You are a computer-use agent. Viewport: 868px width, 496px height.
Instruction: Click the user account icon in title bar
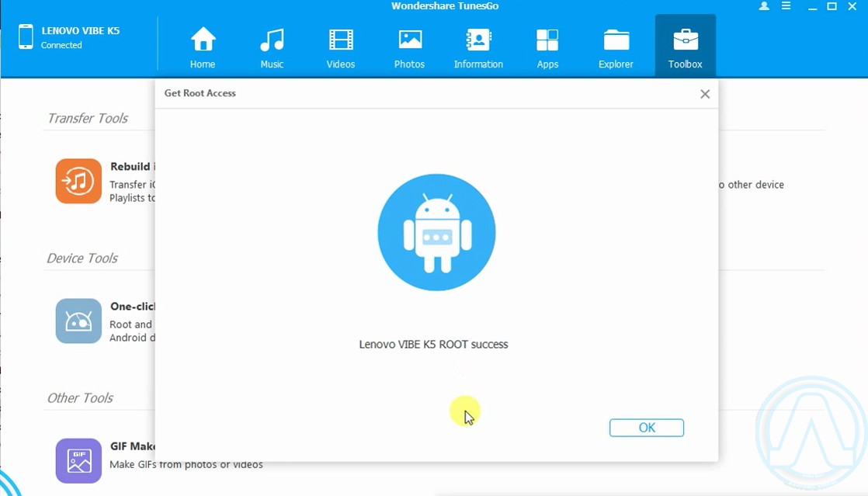pos(764,6)
